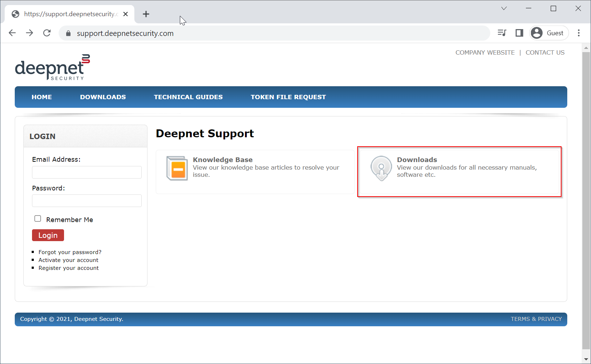Go back using the browser back arrow

(12, 33)
